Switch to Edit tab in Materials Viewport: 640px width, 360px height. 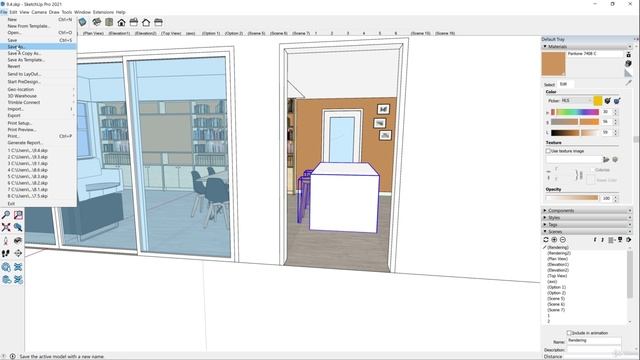(564, 84)
